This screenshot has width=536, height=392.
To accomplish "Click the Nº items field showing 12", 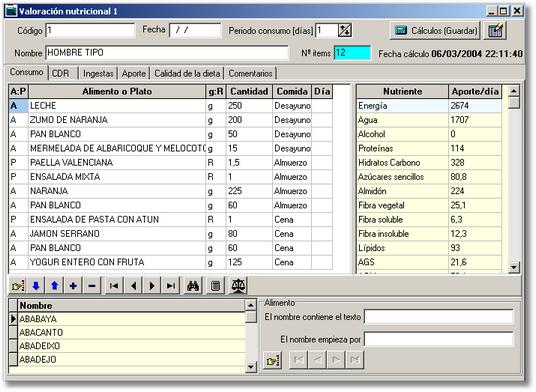I will [352, 53].
